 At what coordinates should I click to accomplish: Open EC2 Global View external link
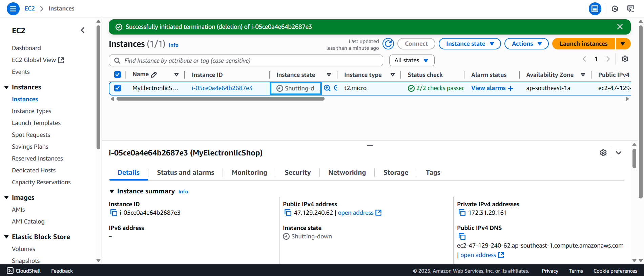tap(38, 60)
